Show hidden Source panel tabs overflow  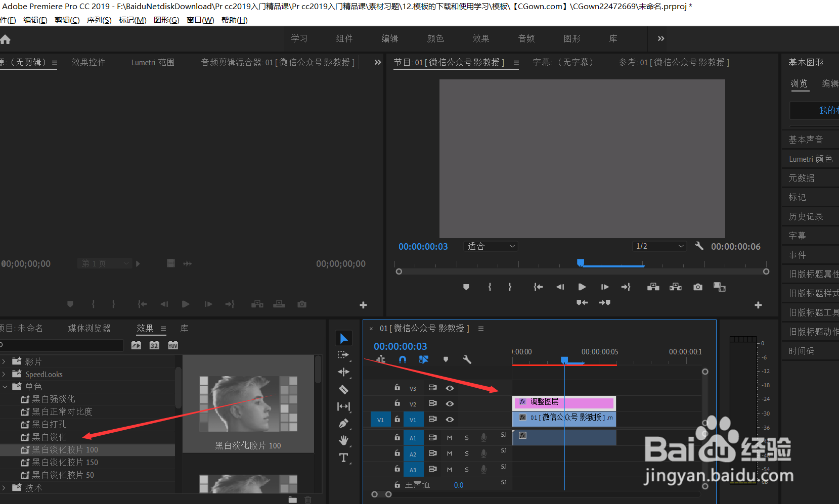378,62
